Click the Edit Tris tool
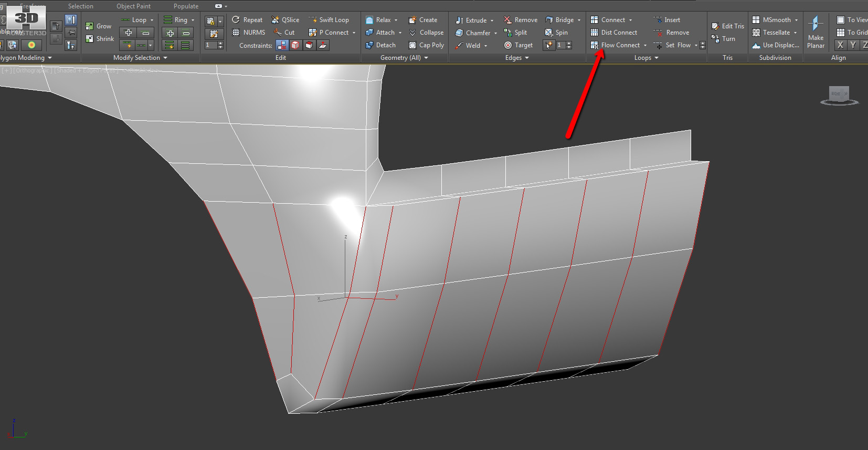Viewport: 868px width, 450px height. click(728, 26)
